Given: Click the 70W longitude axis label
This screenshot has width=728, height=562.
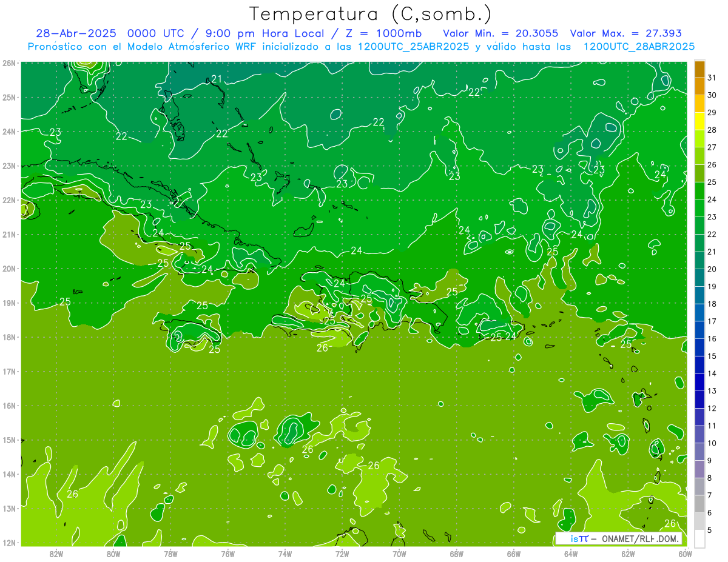Looking at the screenshot, I should pos(399,554).
